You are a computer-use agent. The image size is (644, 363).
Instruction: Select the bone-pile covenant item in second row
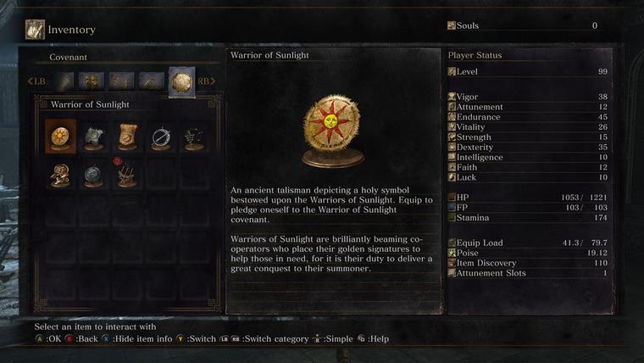(x=60, y=175)
